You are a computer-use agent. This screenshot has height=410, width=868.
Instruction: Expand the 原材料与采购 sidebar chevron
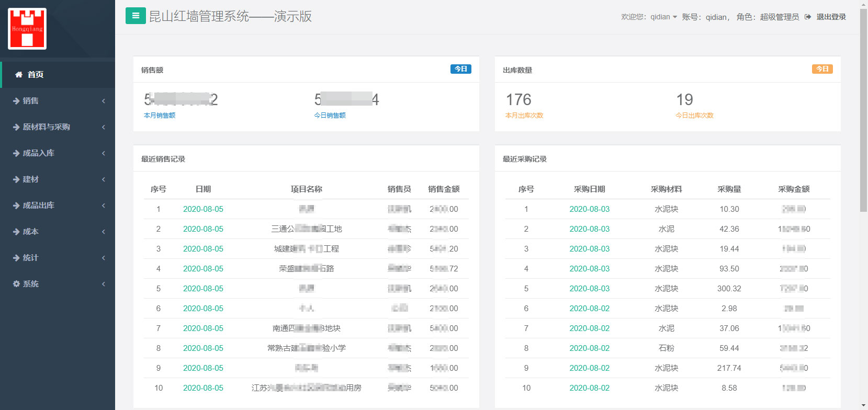tap(104, 127)
